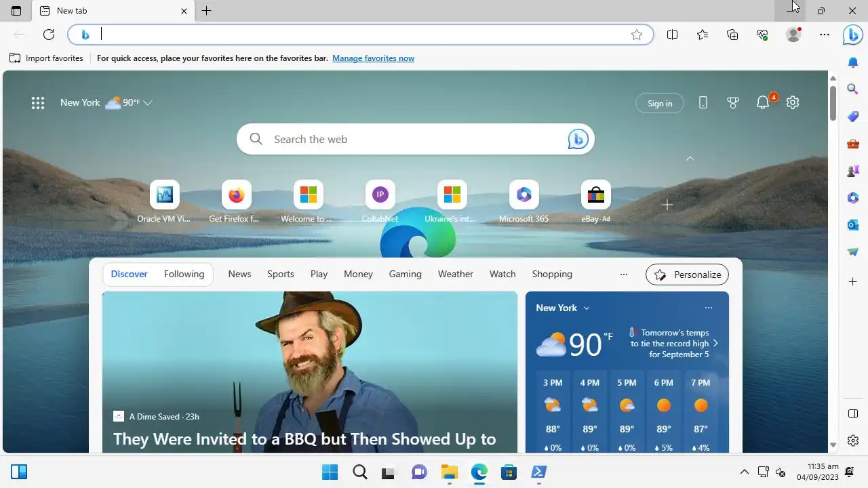Collapse the quick links chevron

690,159
